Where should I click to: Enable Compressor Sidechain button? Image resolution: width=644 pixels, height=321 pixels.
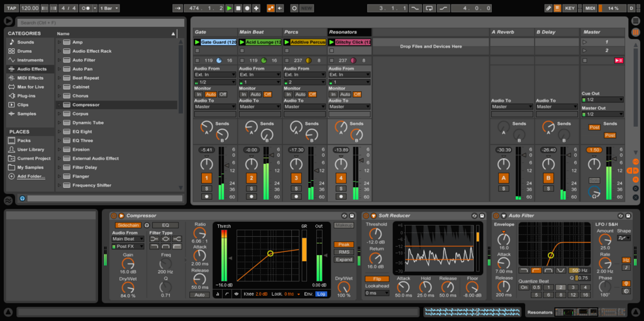tap(128, 226)
